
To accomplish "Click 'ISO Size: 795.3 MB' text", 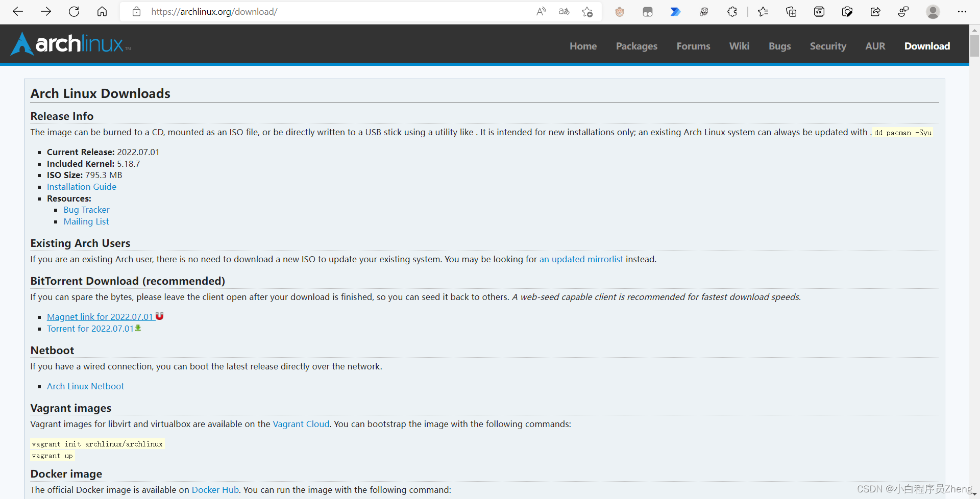I will pyautogui.click(x=85, y=175).
